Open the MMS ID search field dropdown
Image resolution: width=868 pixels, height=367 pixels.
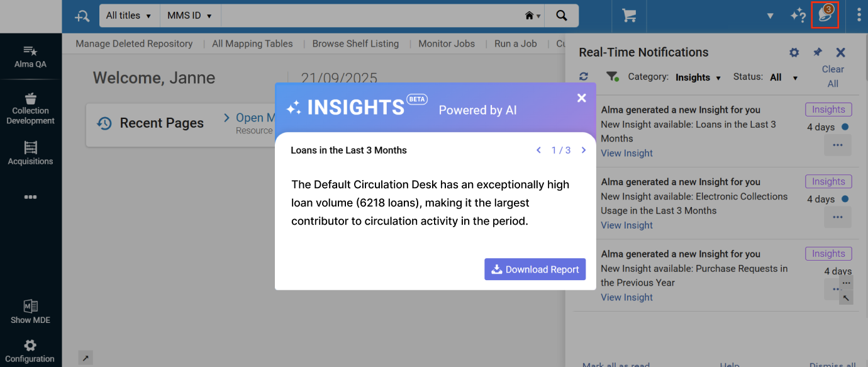[x=190, y=16]
